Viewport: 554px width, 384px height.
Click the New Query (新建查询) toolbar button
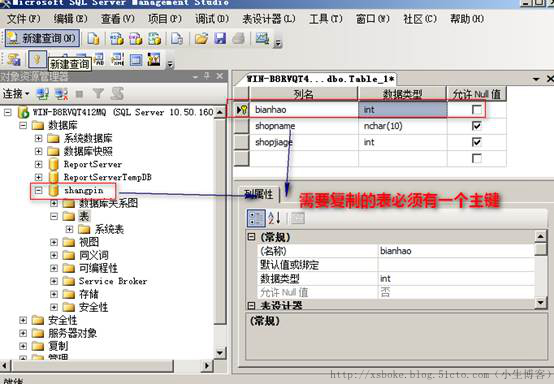(42, 38)
